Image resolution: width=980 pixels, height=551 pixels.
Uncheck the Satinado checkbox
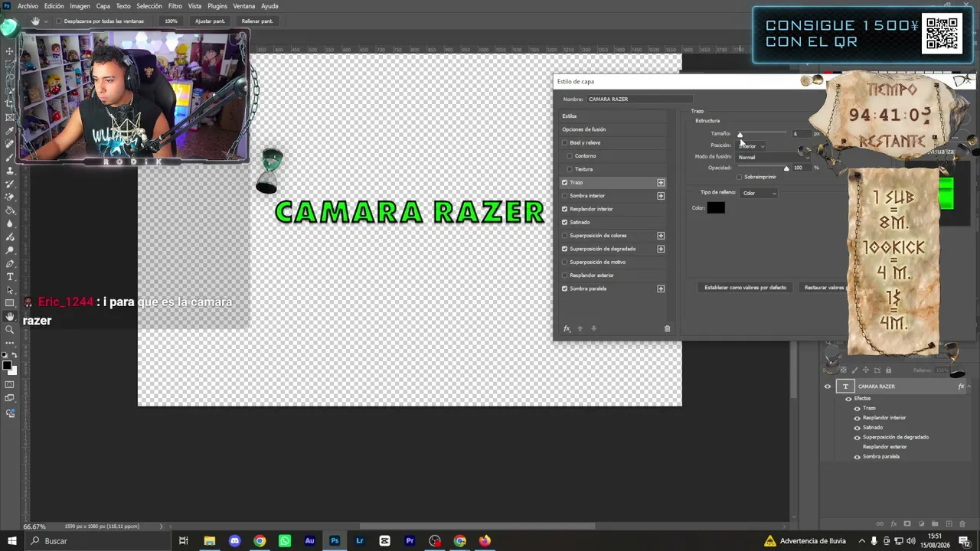[x=565, y=223]
